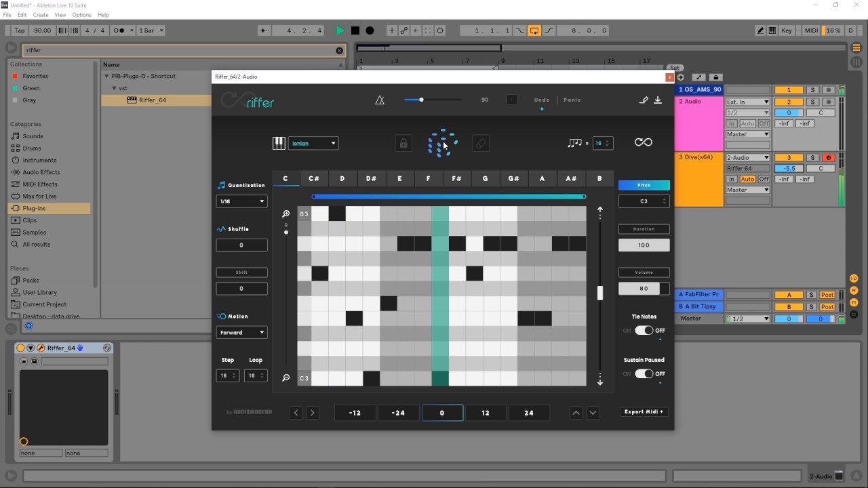Select Plug-ins category in browser

tap(34, 208)
